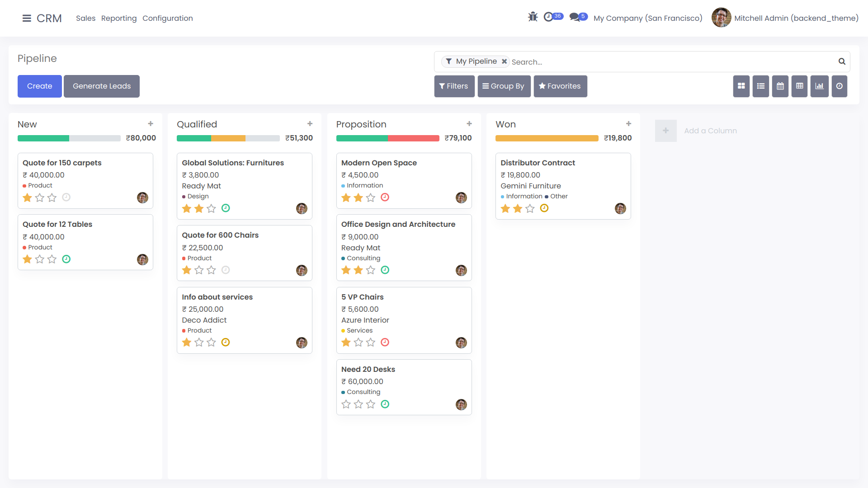Open Graph view
Image resolution: width=868 pixels, height=488 pixels.
(x=819, y=86)
